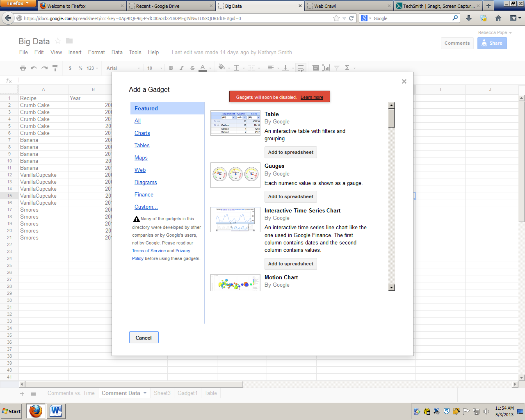Open the View menu

(x=56, y=52)
